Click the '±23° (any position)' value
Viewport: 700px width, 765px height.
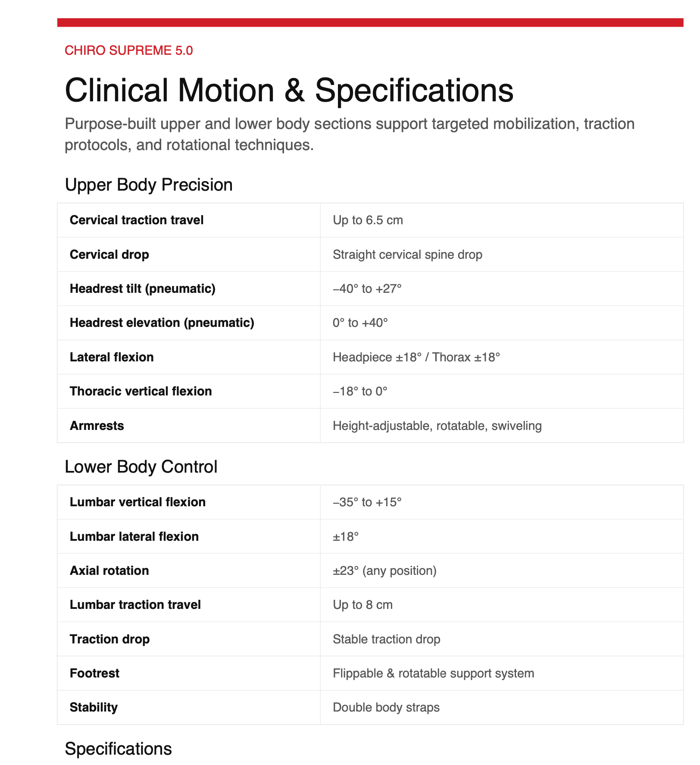tap(384, 571)
